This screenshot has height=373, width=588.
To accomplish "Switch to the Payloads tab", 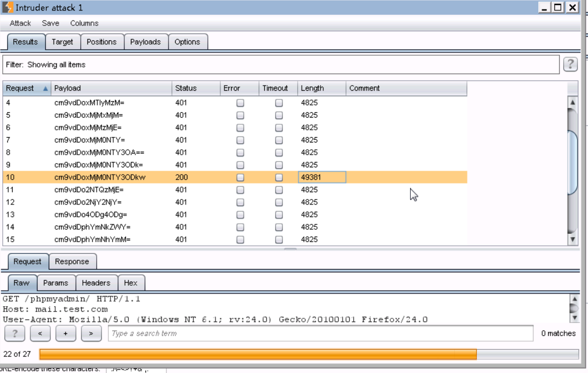I will point(145,42).
